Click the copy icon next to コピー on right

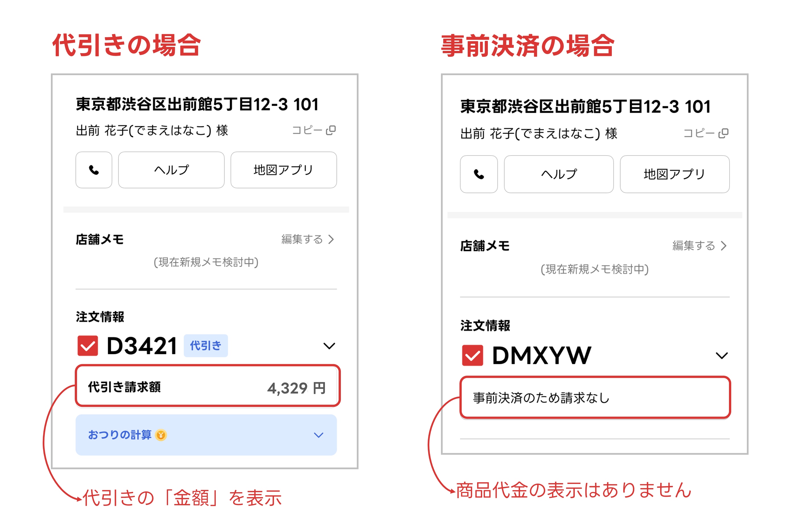[723, 133]
